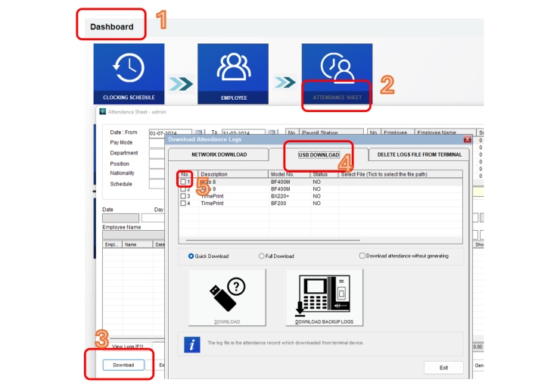Open the Date From calendar picker

pos(198,132)
